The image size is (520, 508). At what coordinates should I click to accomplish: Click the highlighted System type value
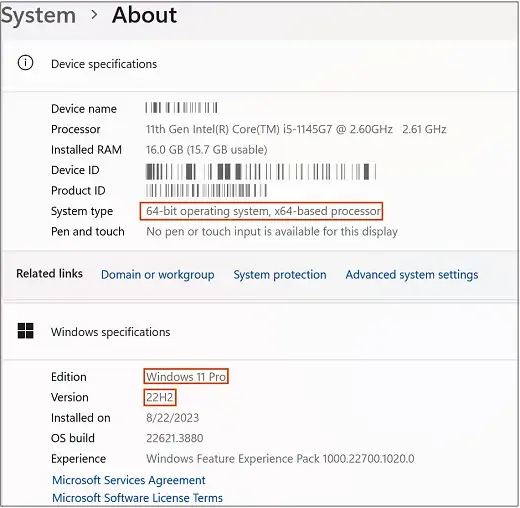[262, 211]
